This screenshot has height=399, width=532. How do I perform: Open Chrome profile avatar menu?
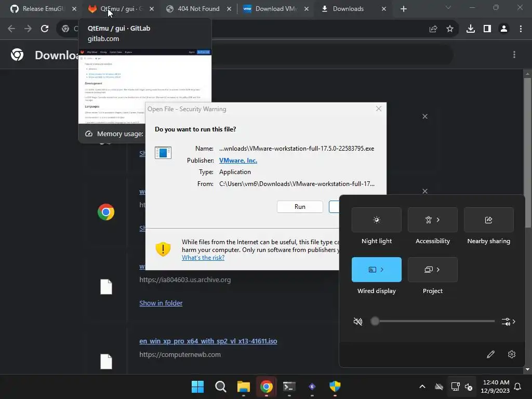504,29
